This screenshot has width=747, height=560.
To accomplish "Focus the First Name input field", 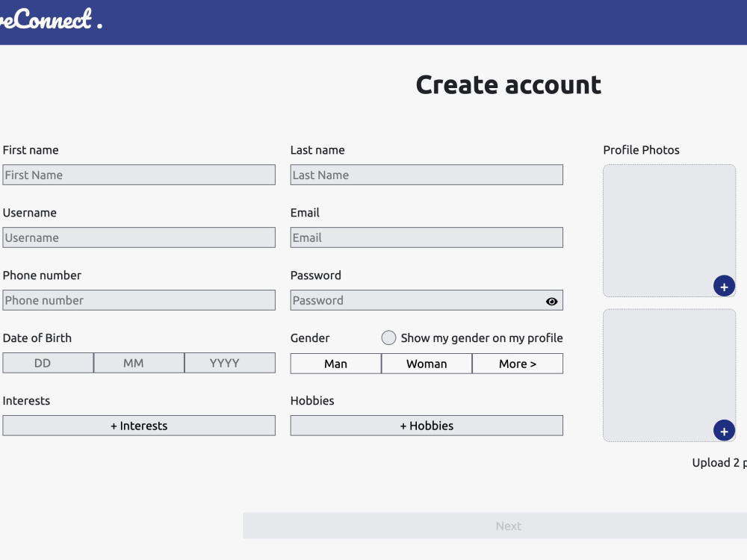I will pyautogui.click(x=139, y=175).
